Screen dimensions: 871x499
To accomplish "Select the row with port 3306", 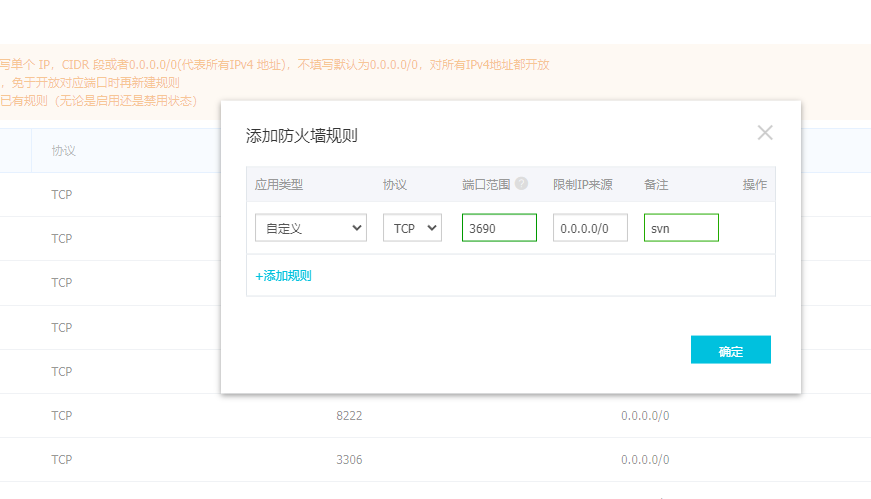I will pos(349,460).
